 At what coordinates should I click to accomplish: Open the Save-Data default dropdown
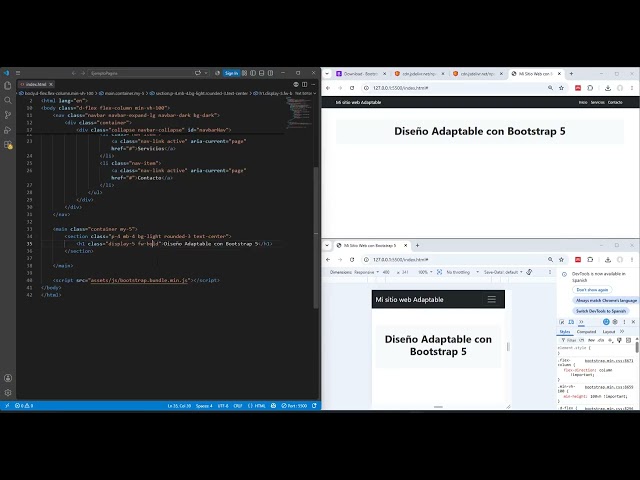[x=503, y=272]
